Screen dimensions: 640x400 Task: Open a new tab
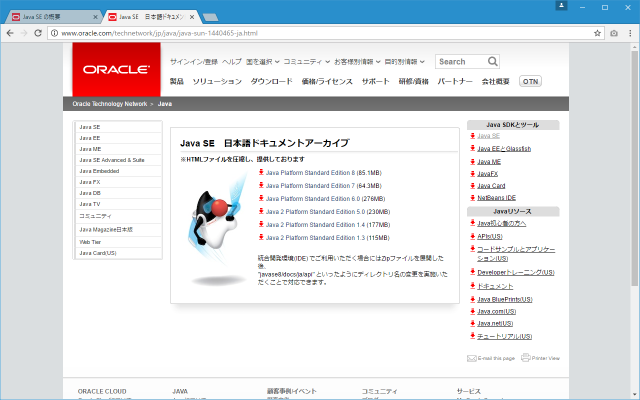point(210,17)
